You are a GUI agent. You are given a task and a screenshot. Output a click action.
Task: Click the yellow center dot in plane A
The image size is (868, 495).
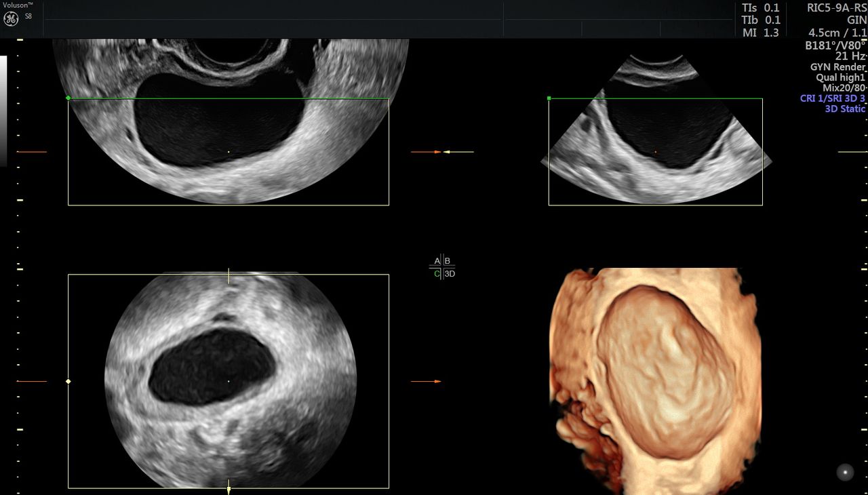(x=229, y=152)
